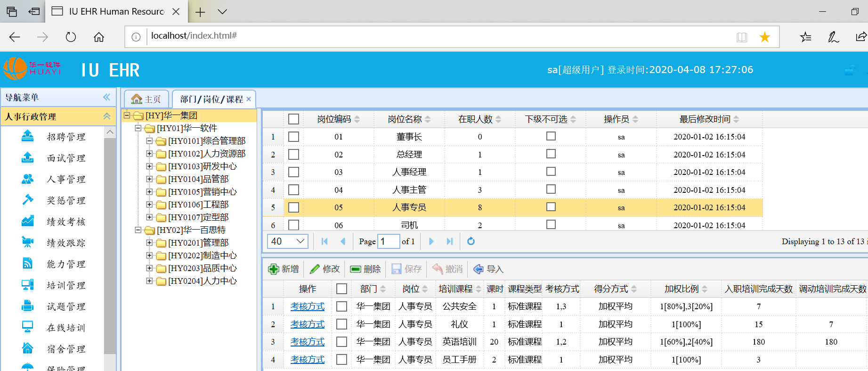The height and width of the screenshot is (371, 868).
Task: Expand the [HY0201]管理部 node
Action: click(149, 242)
